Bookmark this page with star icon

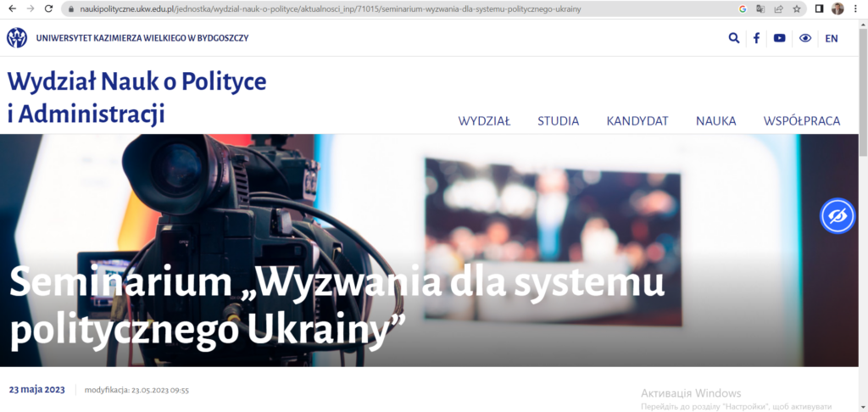coord(796,8)
